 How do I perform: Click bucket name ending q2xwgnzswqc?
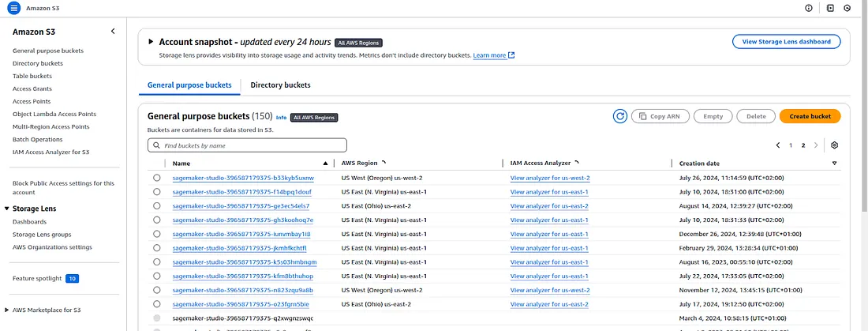tap(242, 318)
